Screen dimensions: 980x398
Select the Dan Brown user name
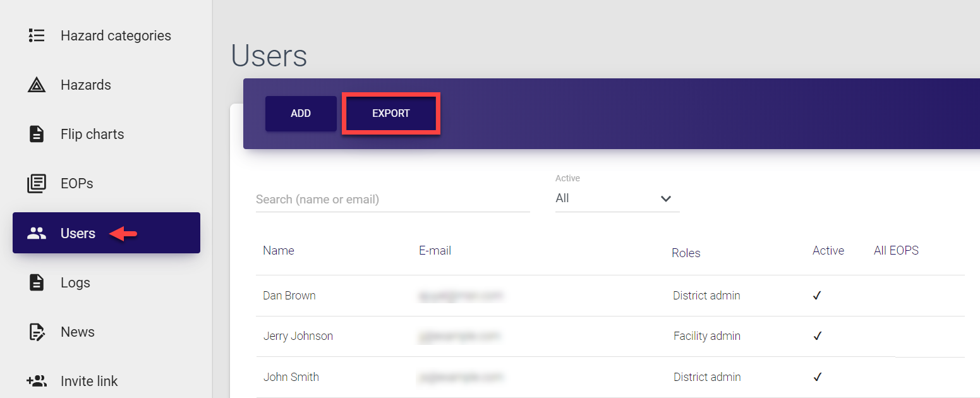tap(289, 296)
